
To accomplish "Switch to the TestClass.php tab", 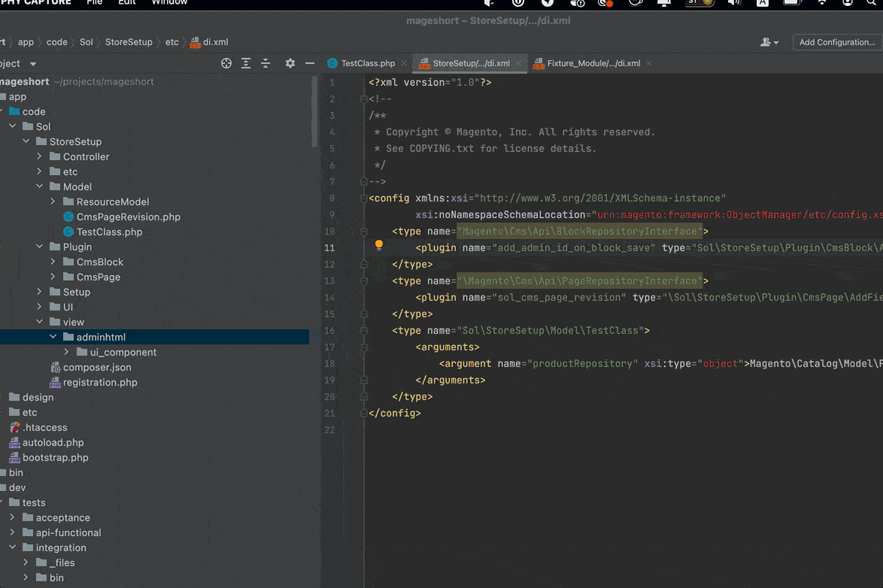I will [x=367, y=64].
